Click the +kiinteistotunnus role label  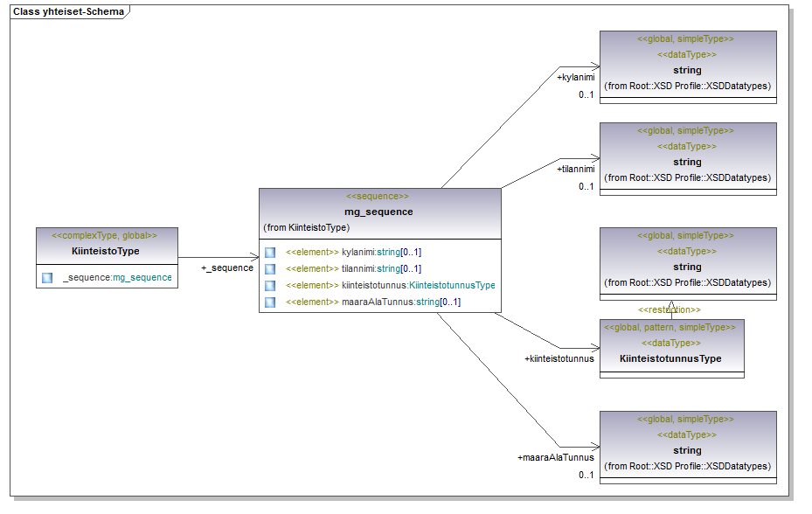(559, 358)
